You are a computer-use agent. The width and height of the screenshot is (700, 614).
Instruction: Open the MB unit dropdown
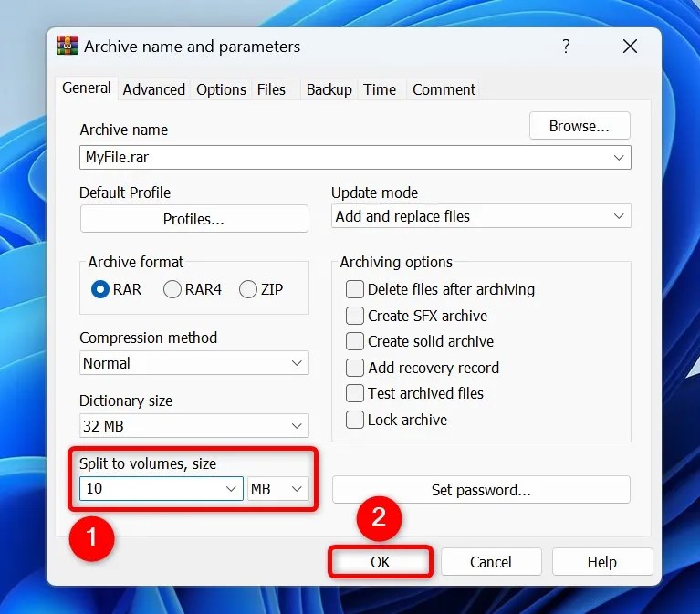tap(277, 489)
